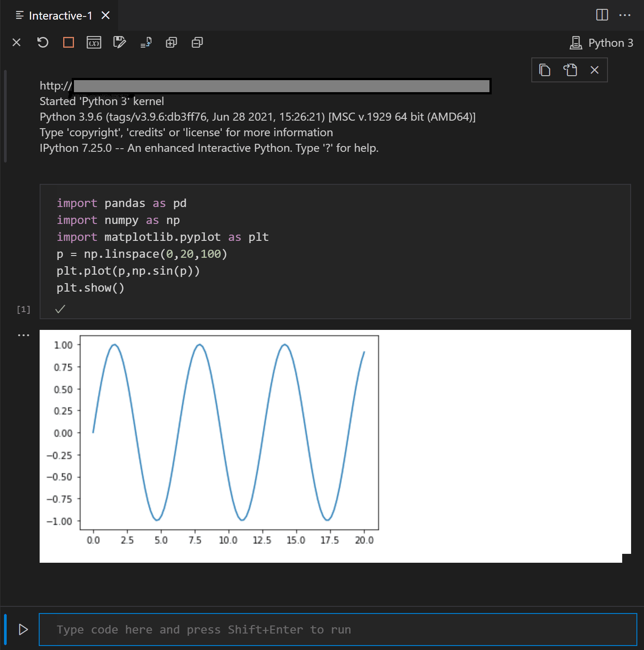Toggle the execution success checkmark cell status
This screenshot has width=644, height=650.
[60, 309]
